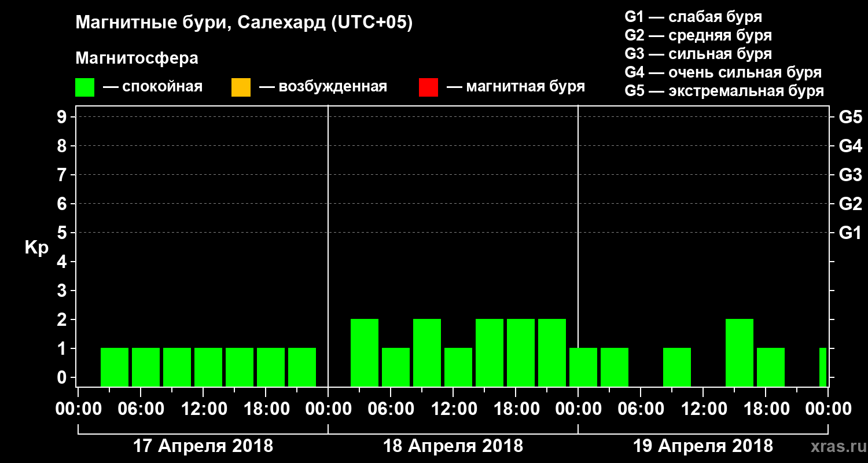The width and height of the screenshot is (868, 463).
Task: Click the red «магнитная буря» legend swatch
Action: point(428,87)
